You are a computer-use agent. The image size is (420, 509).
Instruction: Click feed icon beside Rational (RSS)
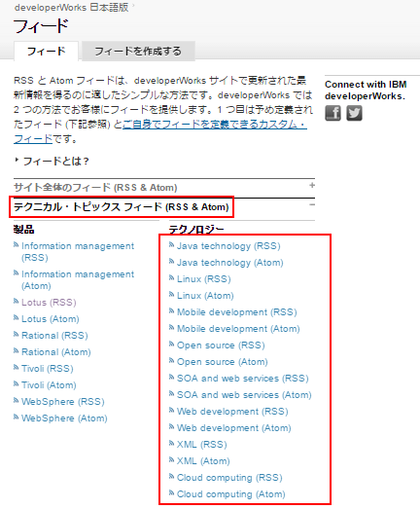click(16, 335)
